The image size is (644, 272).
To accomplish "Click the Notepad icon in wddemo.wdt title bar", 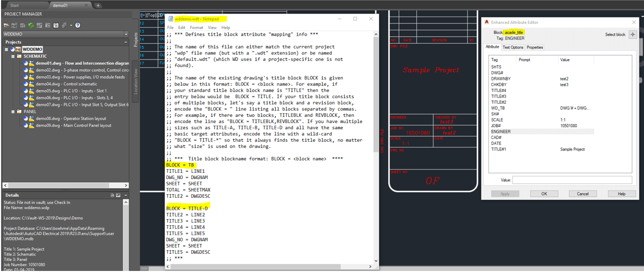I will coord(171,19).
